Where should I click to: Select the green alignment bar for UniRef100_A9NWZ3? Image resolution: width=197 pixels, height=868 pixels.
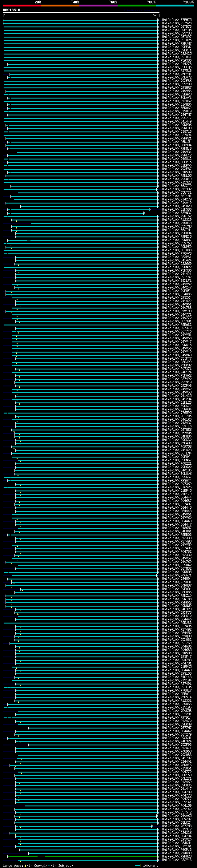pos(83,856)
